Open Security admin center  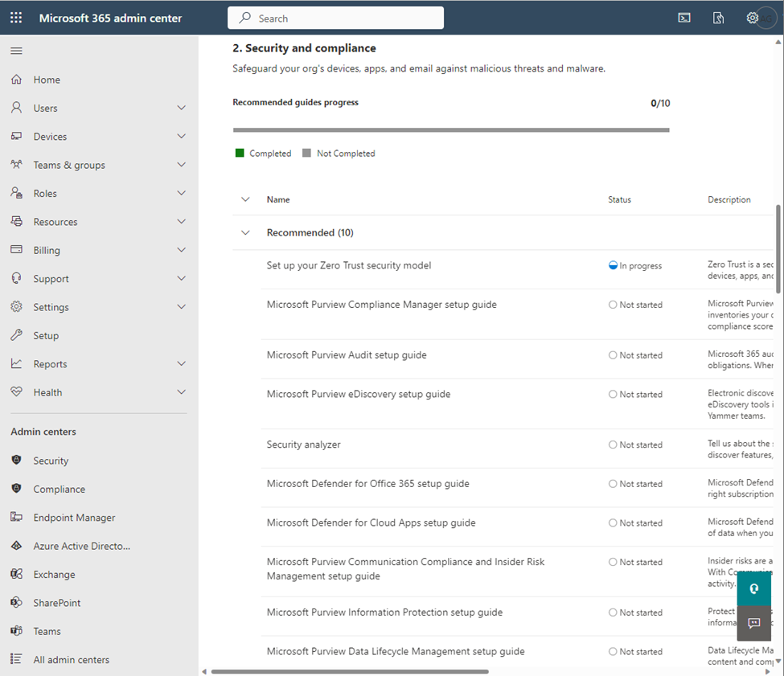pos(51,461)
